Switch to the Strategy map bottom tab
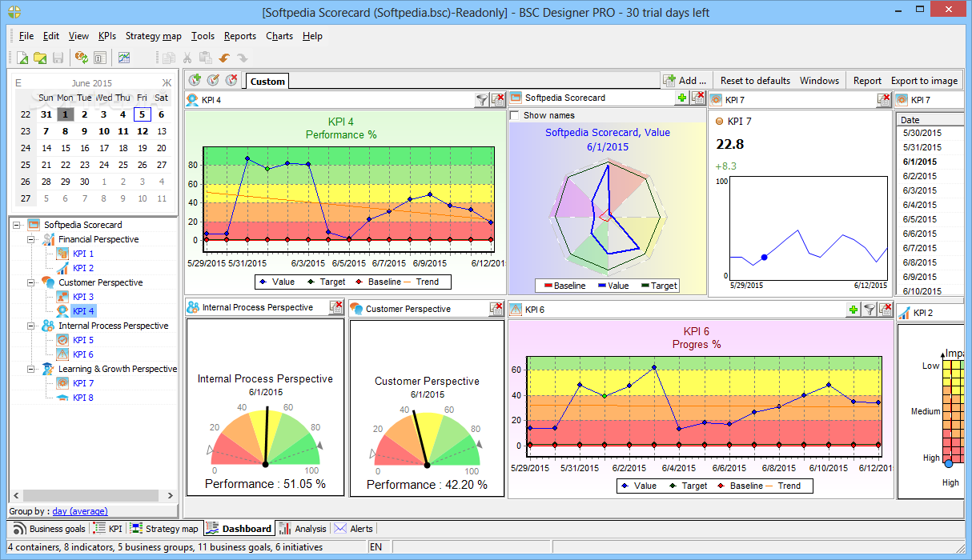 coord(165,529)
